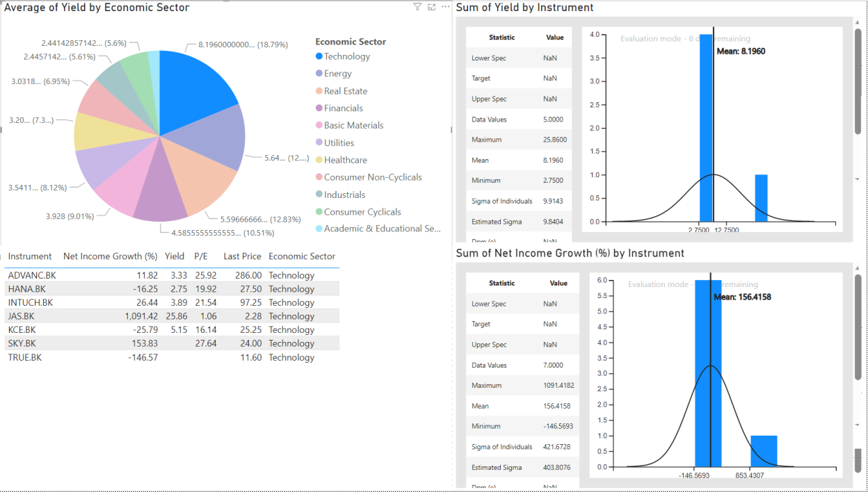Open the filter funnel icon on pie chart
Viewport: 868px width, 492px height.
(x=417, y=6)
